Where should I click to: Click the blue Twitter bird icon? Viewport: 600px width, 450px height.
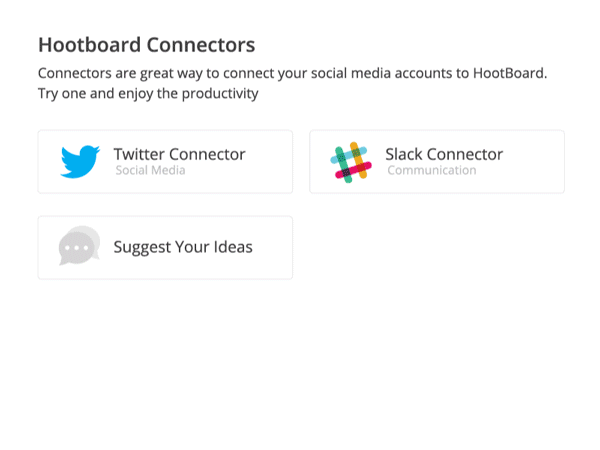coord(80,161)
